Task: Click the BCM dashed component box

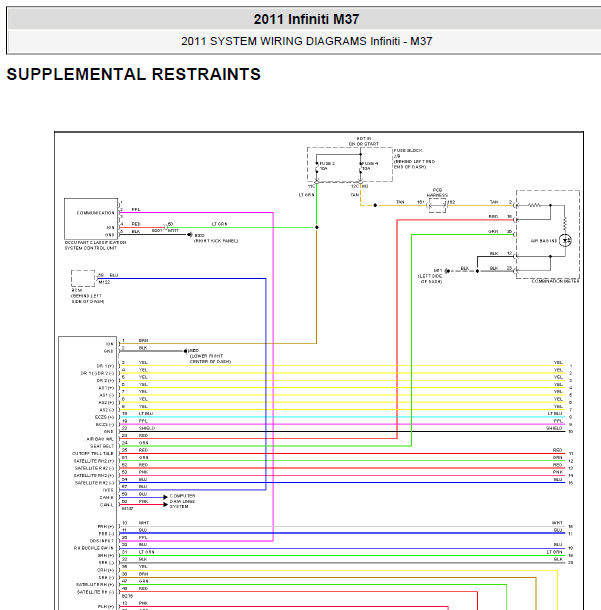Action: (83, 278)
